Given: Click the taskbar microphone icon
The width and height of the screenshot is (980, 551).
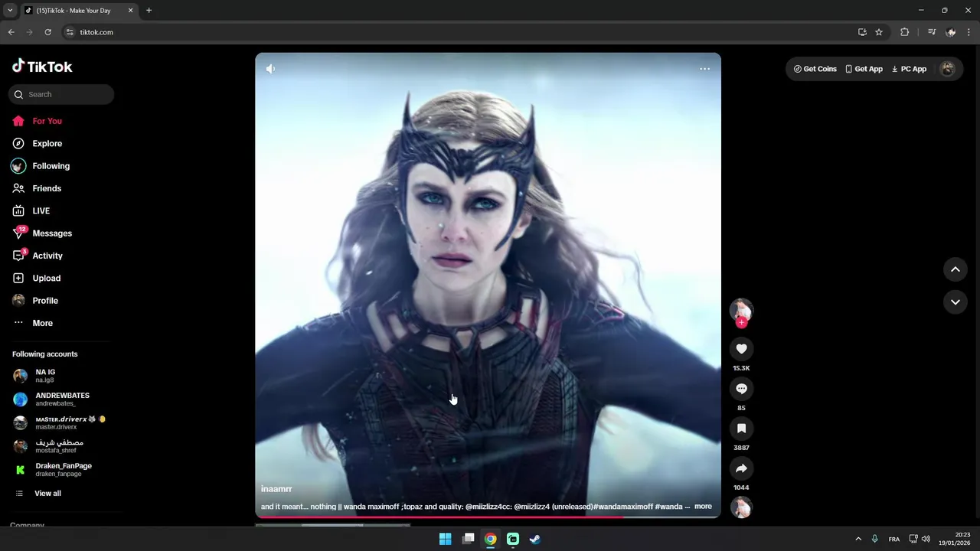Looking at the screenshot, I should [x=874, y=539].
